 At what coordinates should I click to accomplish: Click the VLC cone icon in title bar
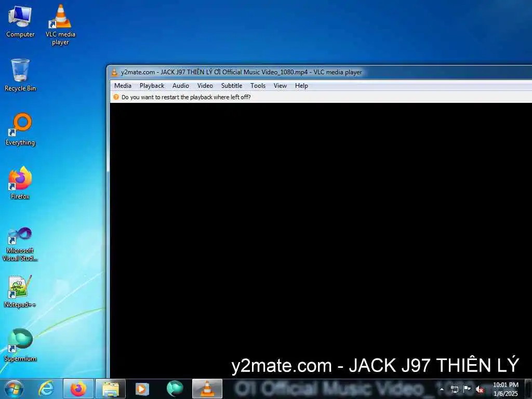tap(114, 72)
